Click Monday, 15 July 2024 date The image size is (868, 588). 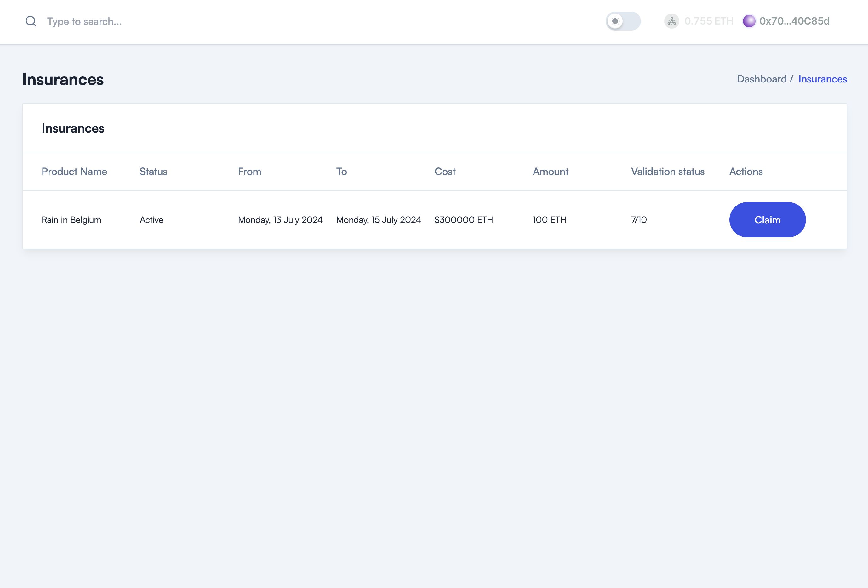(378, 220)
